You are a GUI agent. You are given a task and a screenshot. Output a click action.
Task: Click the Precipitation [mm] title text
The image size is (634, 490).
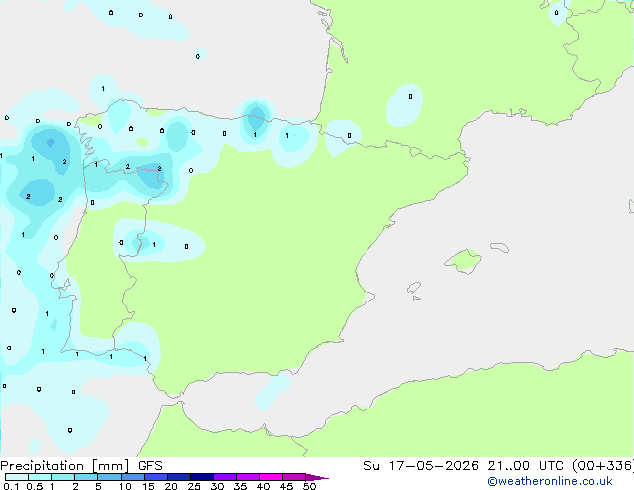tap(65, 466)
